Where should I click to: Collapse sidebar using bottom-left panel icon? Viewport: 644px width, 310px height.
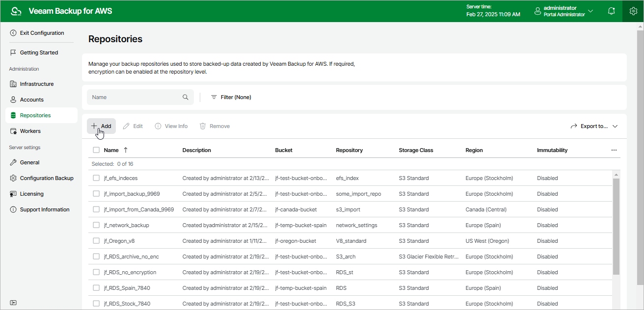tap(13, 303)
